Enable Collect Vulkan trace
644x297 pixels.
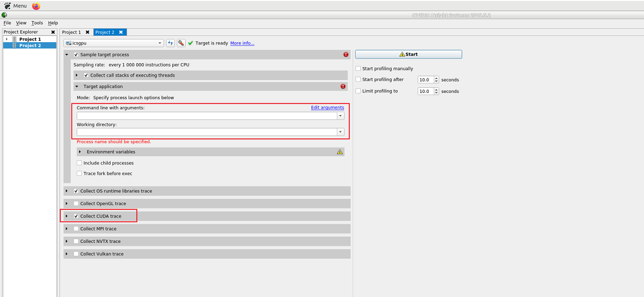coord(76,254)
